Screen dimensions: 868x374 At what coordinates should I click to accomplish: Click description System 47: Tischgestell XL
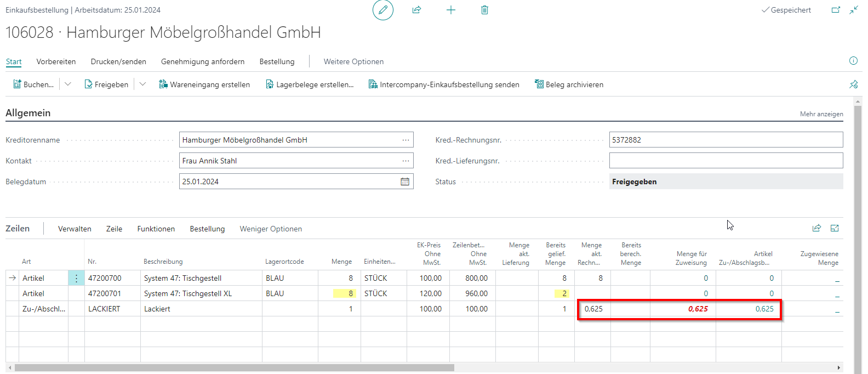(x=201, y=293)
